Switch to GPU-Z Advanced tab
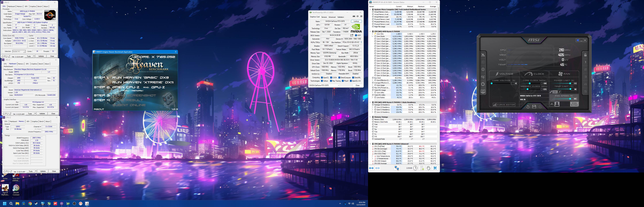The image size is (644, 207). coord(332,17)
